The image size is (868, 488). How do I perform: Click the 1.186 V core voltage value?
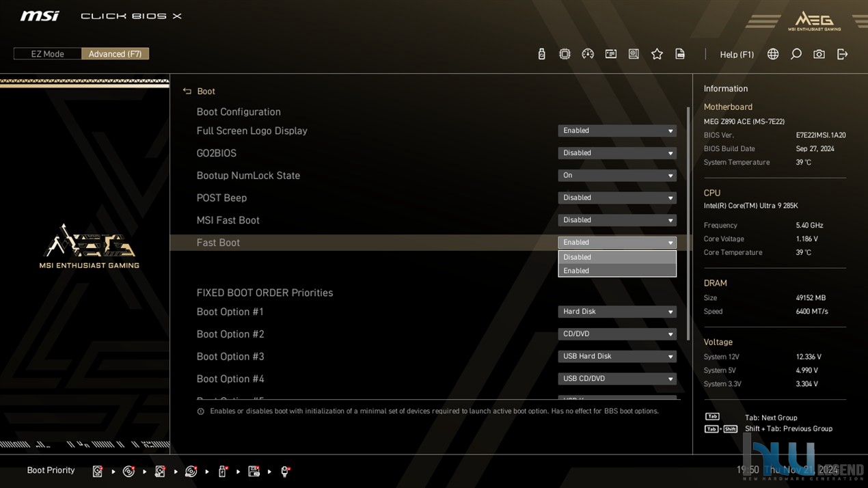tap(807, 239)
